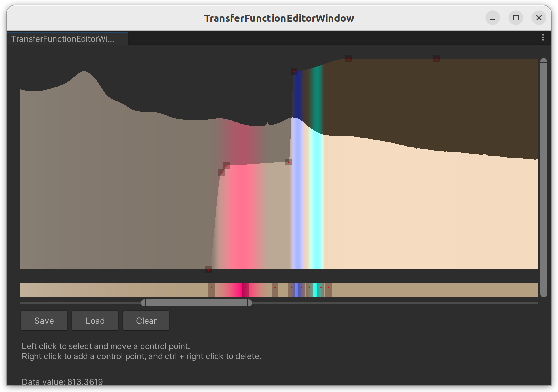Select the lower of the two adjacent alpha points above the pink band

pyautogui.click(x=222, y=172)
